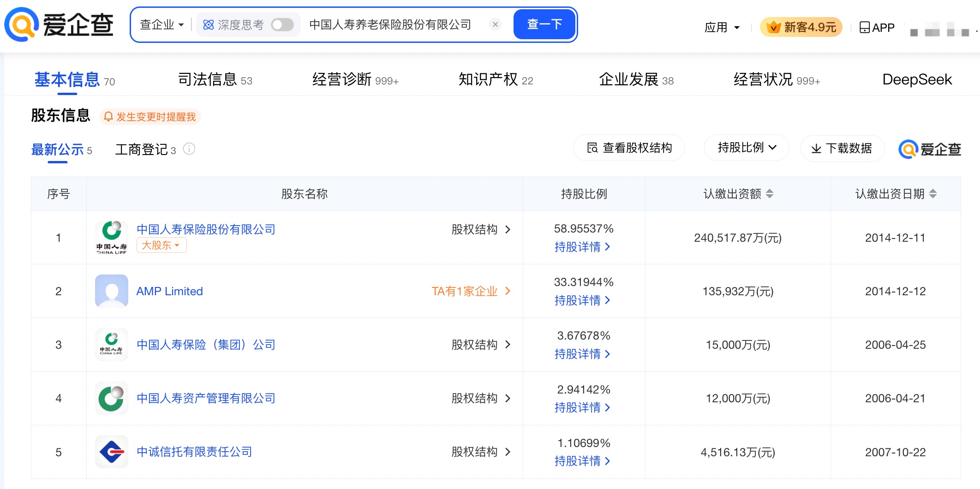
Task: Click TA有1家企业 link for AMP Limited
Action: click(471, 291)
